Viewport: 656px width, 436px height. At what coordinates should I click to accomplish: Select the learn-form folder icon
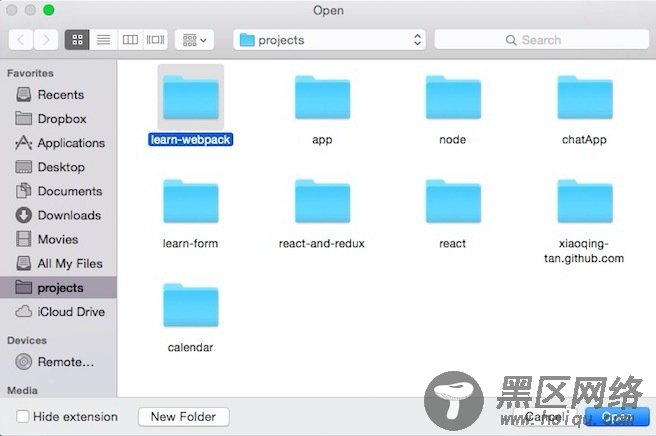[x=191, y=201]
